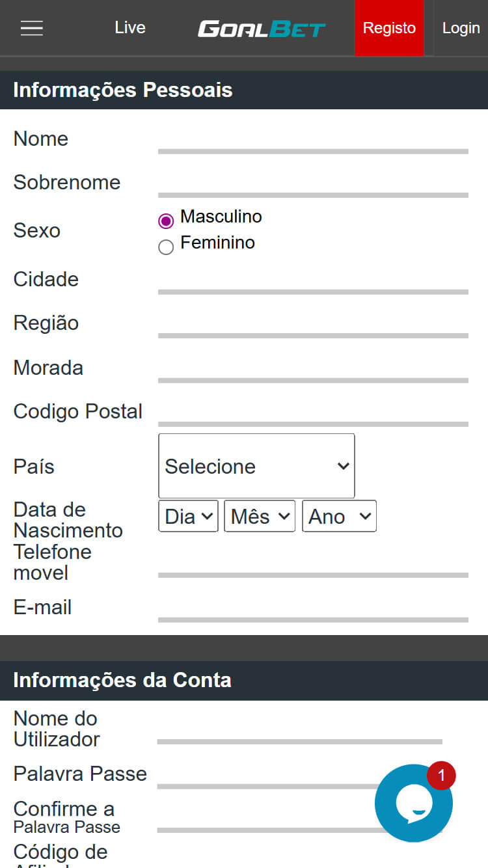Expand the Mês birth month dropdown
Viewport: 488px width, 868px height.
(x=260, y=516)
